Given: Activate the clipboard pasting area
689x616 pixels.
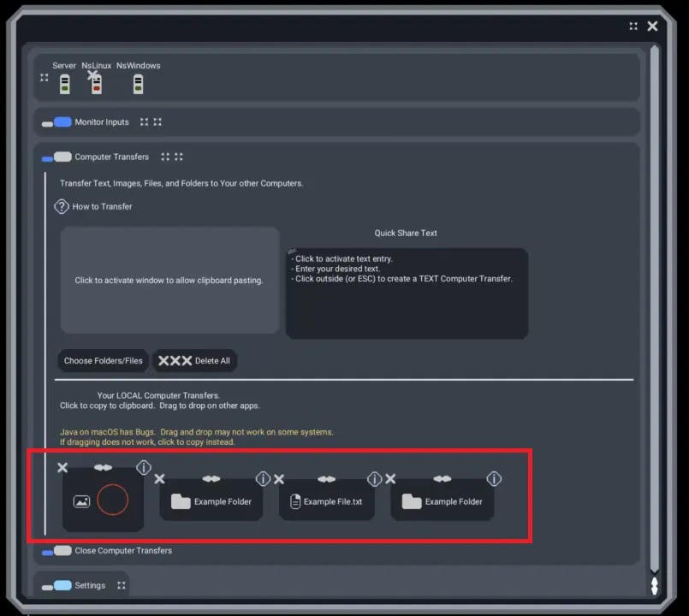Looking at the screenshot, I should pyautogui.click(x=169, y=281).
